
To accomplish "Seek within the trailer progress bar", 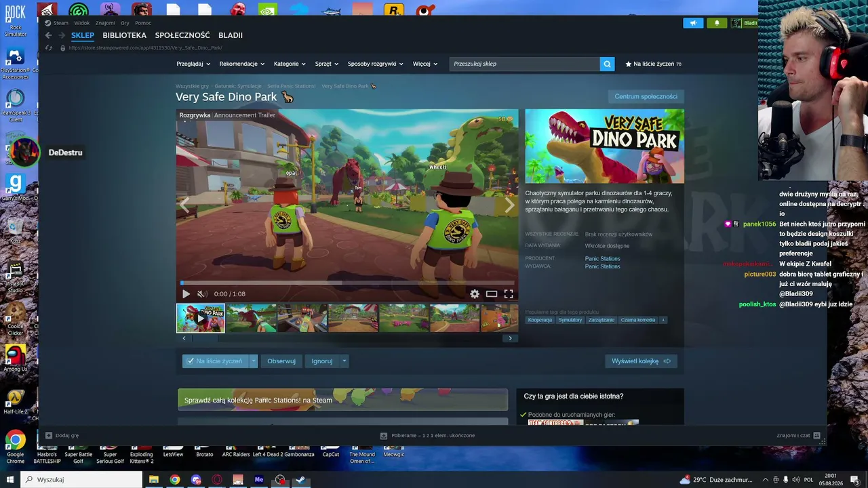I will point(347,283).
